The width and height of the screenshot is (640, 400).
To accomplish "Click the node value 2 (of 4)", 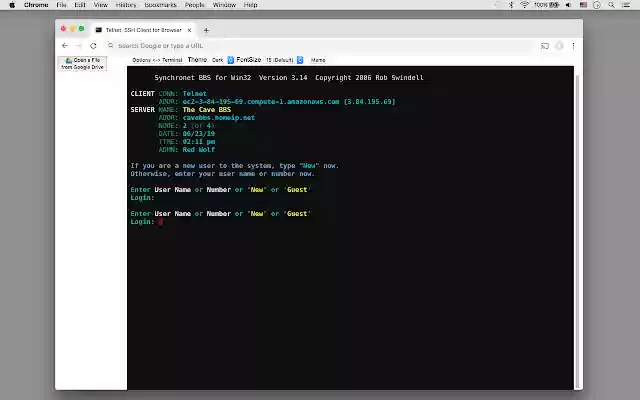I will click(x=198, y=126).
